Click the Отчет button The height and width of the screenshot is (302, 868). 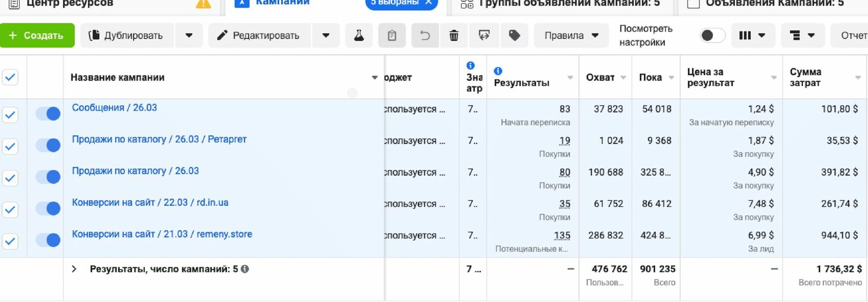coord(850,36)
